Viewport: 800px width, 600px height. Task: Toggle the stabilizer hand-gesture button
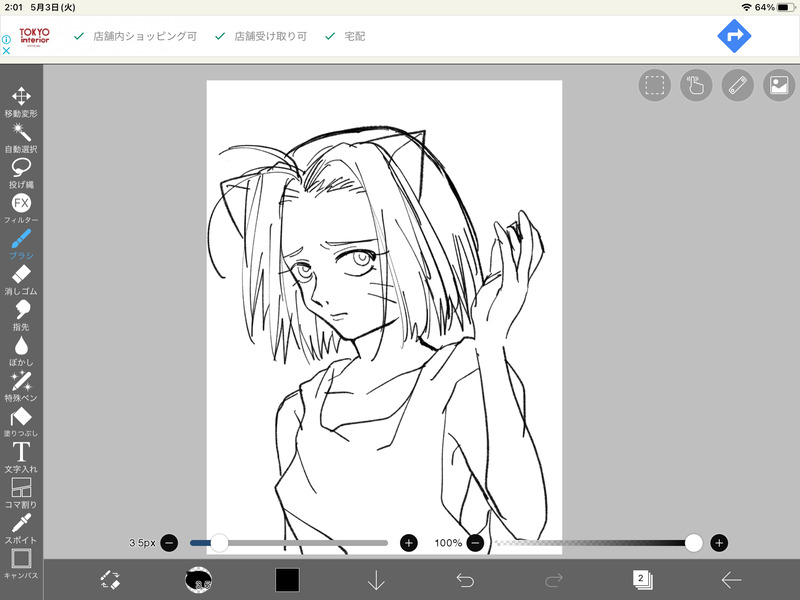click(x=696, y=85)
